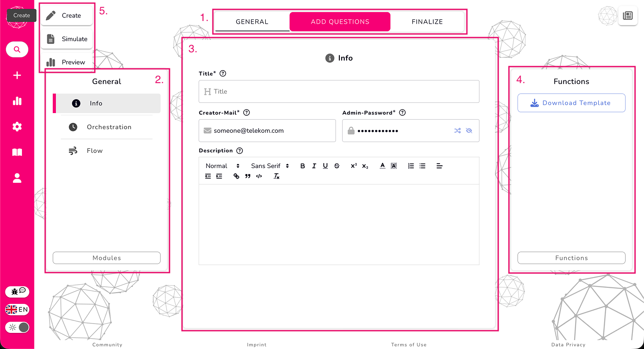Select the ordered list icon
644x349 pixels.
pos(411,165)
